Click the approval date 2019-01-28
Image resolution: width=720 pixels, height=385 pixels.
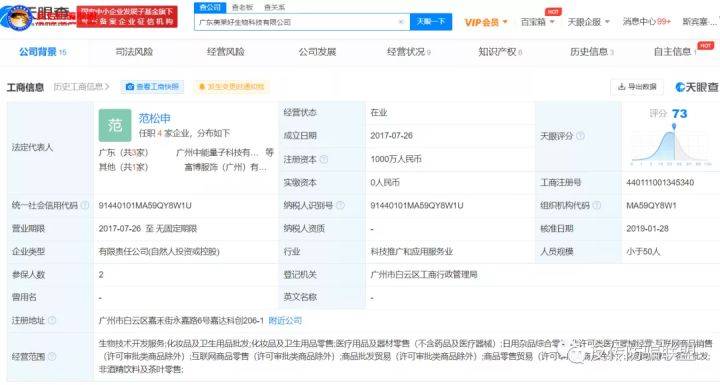coord(647,228)
